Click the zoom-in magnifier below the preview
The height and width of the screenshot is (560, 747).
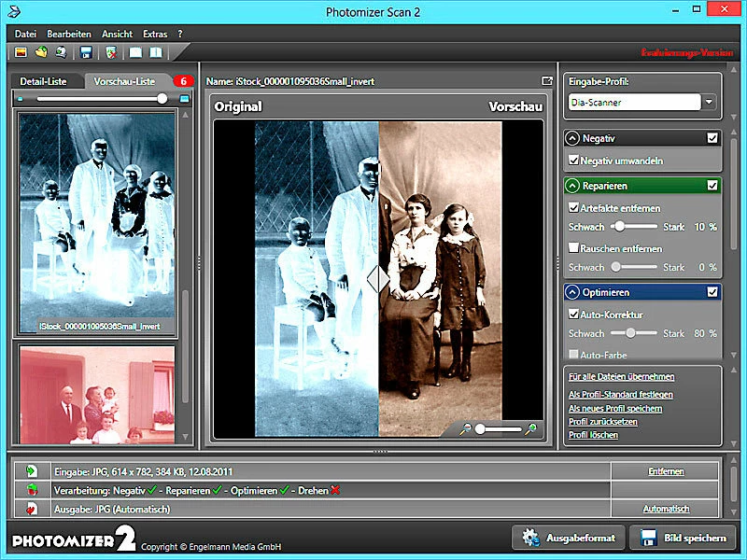pyautogui.click(x=531, y=428)
